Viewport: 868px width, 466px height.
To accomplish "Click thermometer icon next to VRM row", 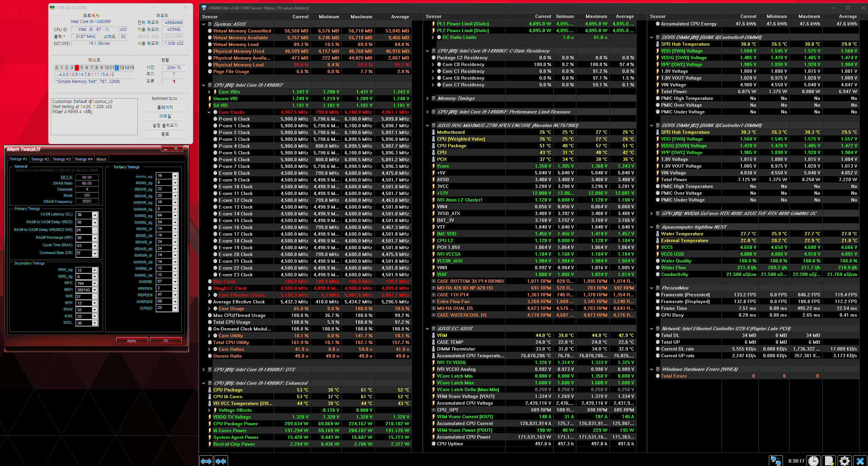I will coord(434,335).
